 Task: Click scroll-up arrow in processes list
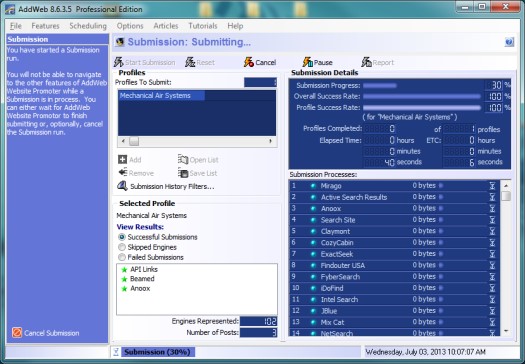click(506, 186)
